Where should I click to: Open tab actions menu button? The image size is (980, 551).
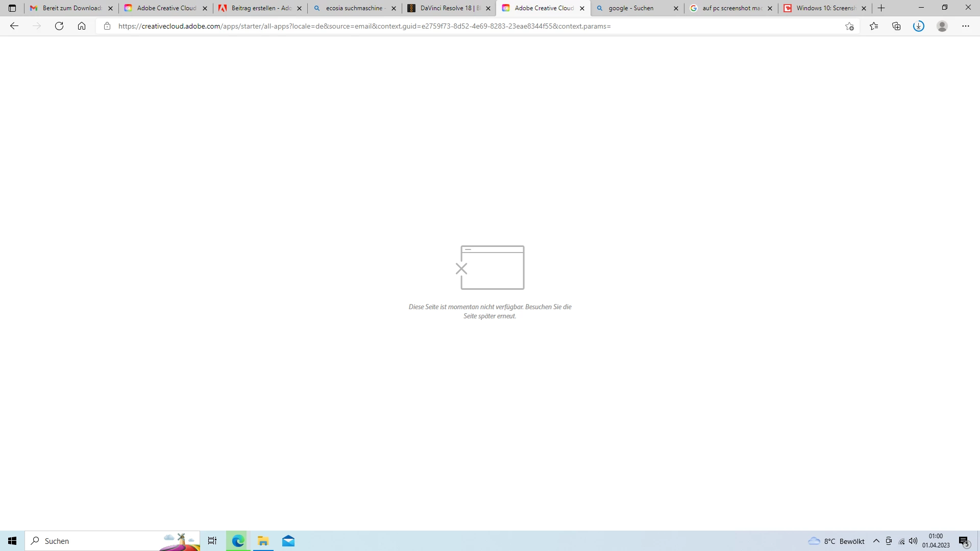[12, 8]
